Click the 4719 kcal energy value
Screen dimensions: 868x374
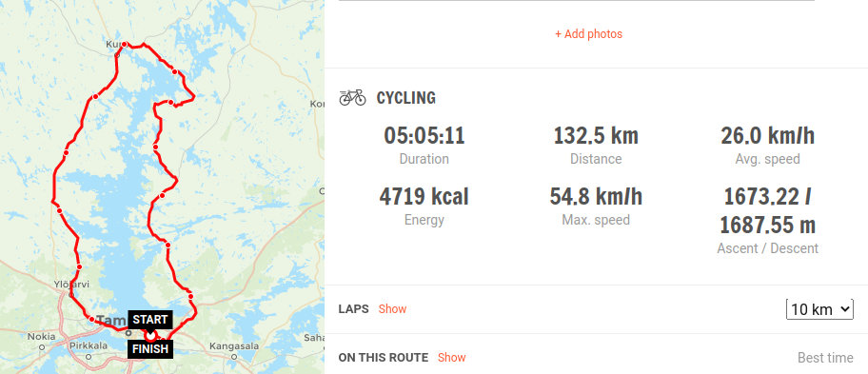pyautogui.click(x=424, y=197)
